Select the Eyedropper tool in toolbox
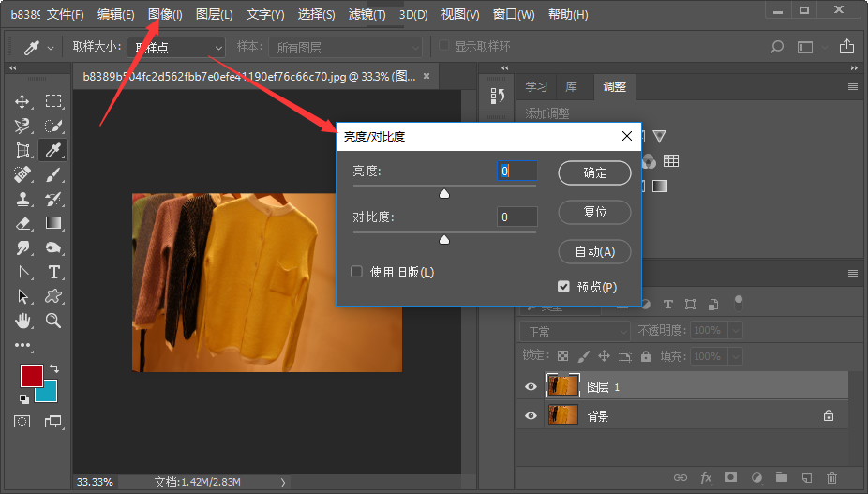This screenshot has width=868, height=494. point(53,150)
